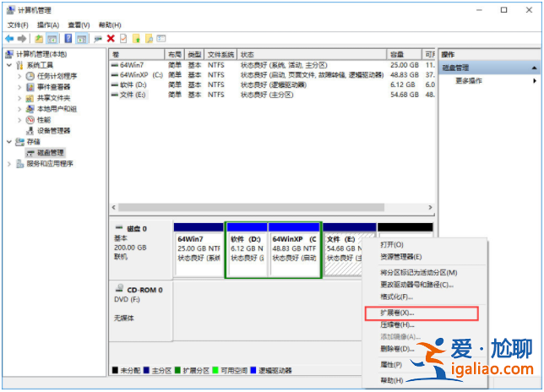The width and height of the screenshot is (544, 392).
Task: Select the 64WinXP 48.83 GB partition block
Action: coord(294,250)
